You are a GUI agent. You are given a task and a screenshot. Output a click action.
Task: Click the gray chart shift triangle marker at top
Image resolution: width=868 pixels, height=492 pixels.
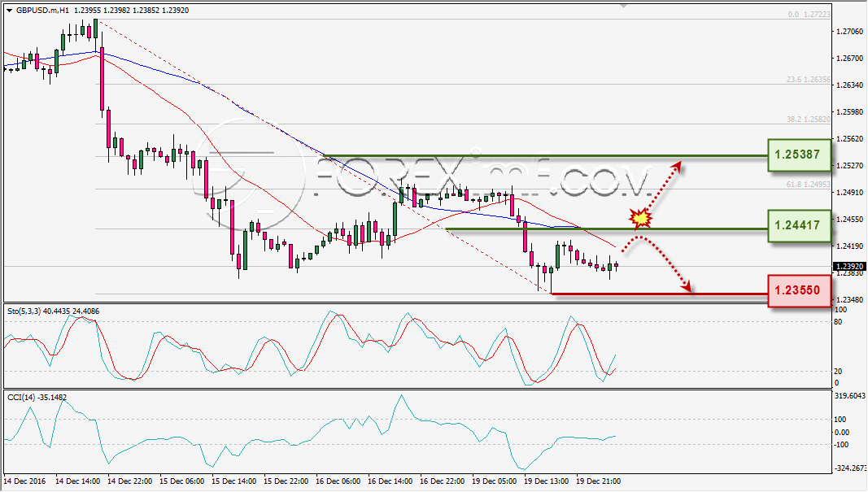pos(624,6)
